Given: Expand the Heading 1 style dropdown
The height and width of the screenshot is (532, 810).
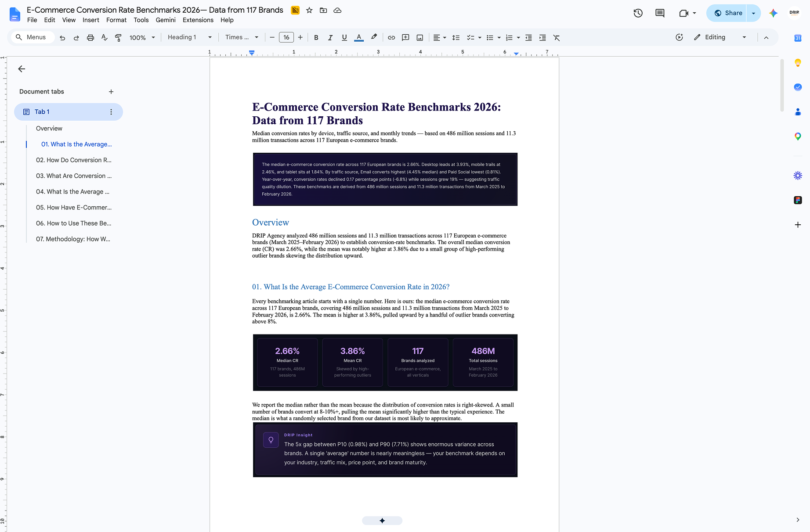Looking at the screenshot, I should pos(190,37).
